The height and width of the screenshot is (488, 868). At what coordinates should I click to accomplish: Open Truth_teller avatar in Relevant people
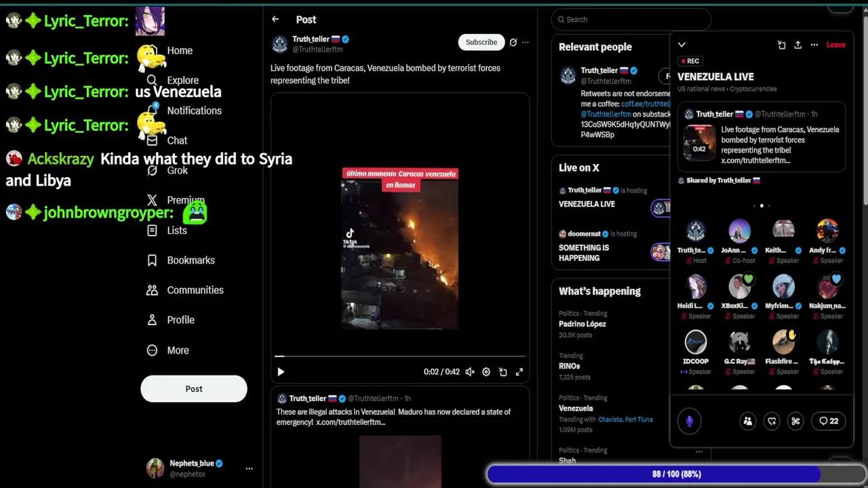click(568, 75)
